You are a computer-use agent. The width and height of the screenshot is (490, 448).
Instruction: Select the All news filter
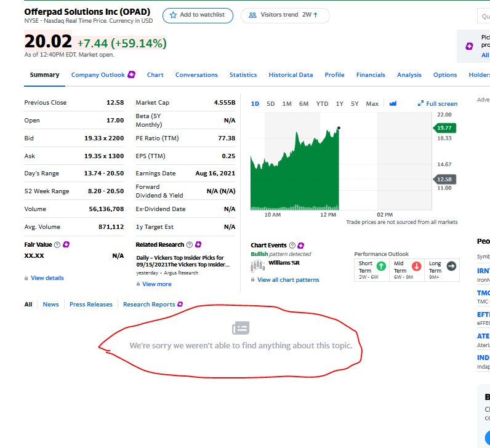(x=28, y=304)
